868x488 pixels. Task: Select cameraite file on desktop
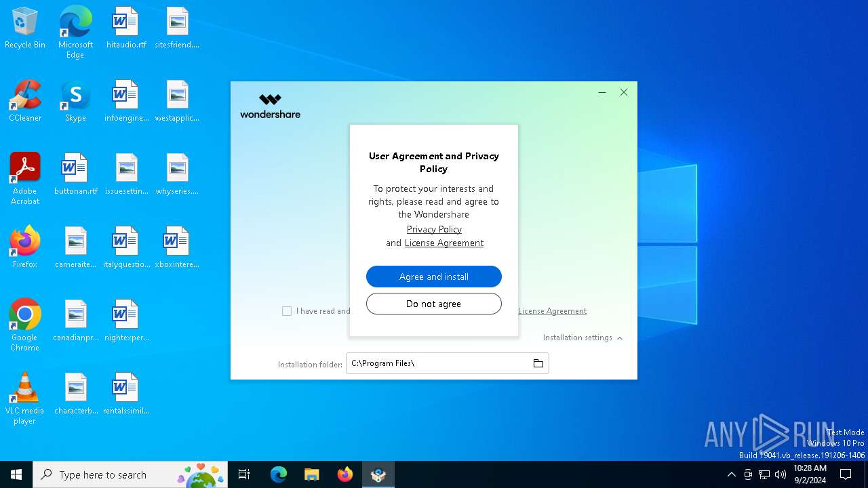pos(75,248)
